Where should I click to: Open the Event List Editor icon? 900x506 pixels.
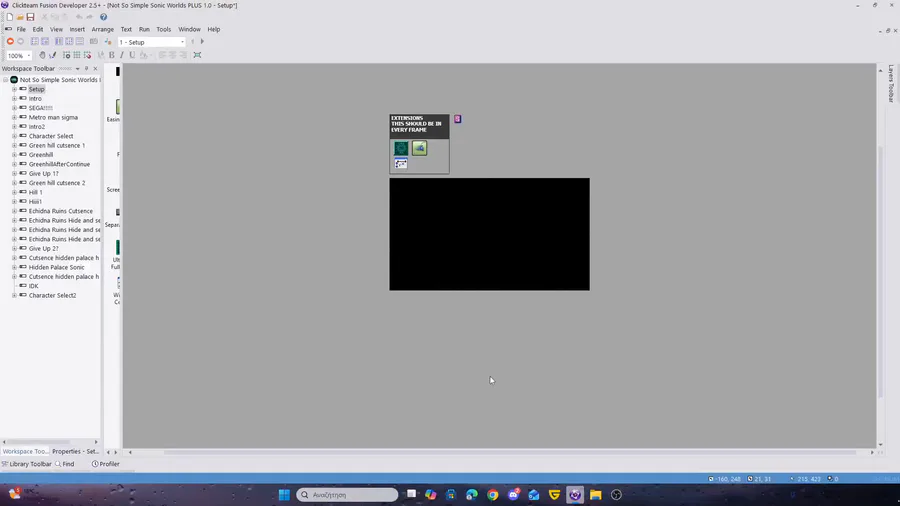(x=69, y=41)
